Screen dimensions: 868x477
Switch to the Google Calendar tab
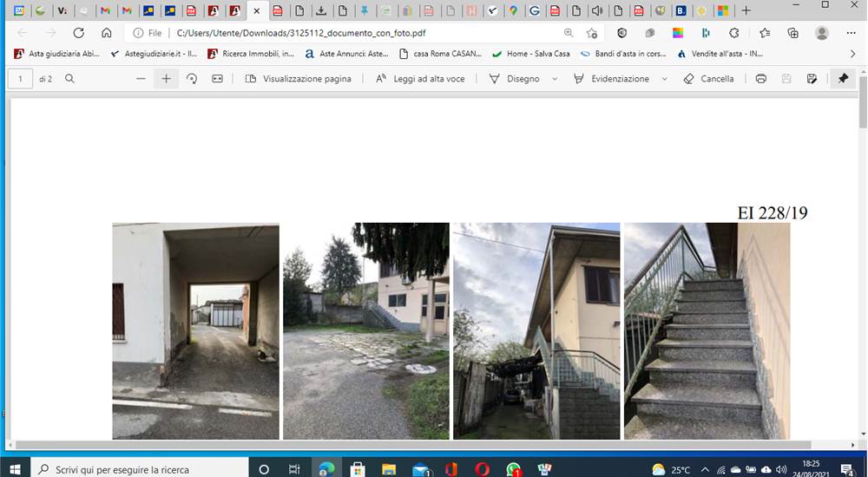(x=19, y=10)
